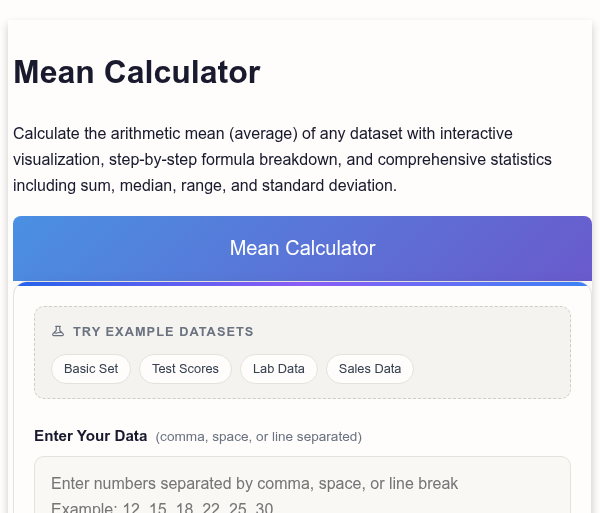Click the intro paragraph about arithmetic mean
600x513 pixels.
pos(282,160)
